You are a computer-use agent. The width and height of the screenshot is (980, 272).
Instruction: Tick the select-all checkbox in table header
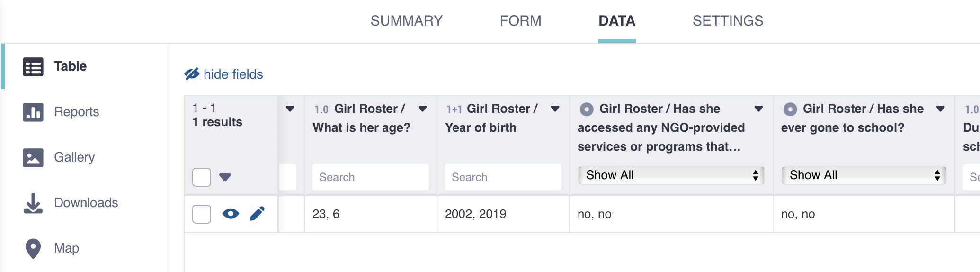tap(202, 177)
